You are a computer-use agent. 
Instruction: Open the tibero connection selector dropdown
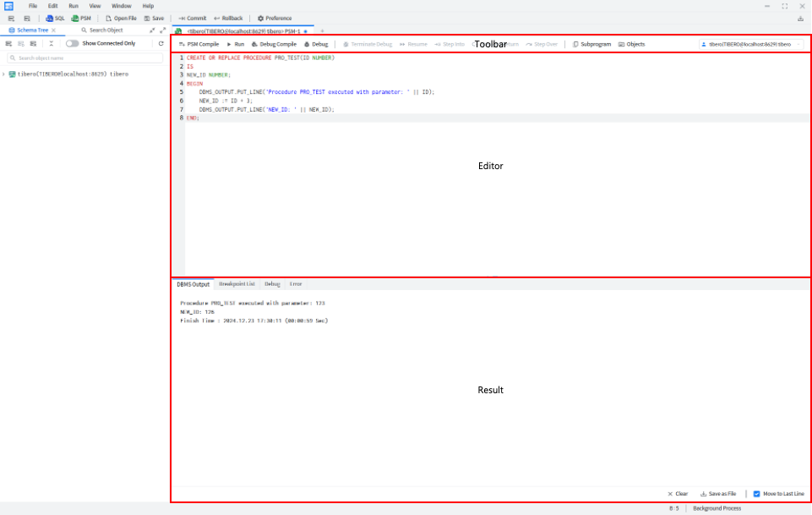tap(750, 44)
